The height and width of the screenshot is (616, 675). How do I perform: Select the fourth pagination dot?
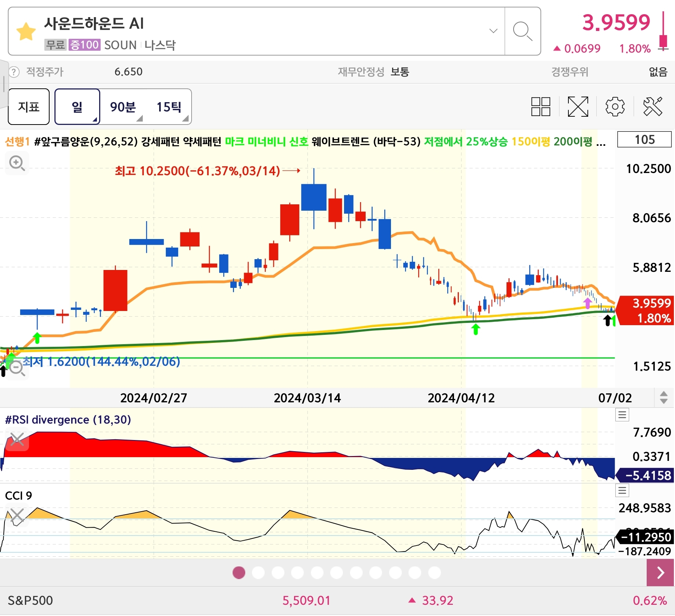point(297,572)
